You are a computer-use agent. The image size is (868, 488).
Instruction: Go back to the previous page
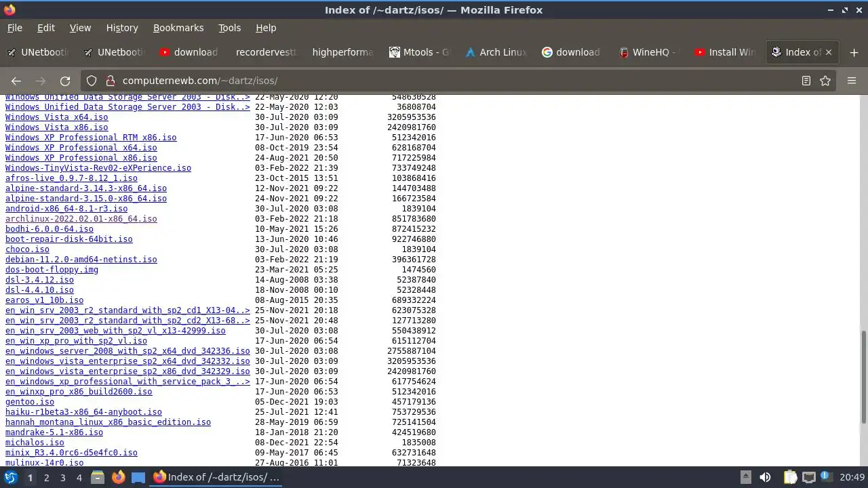click(16, 81)
